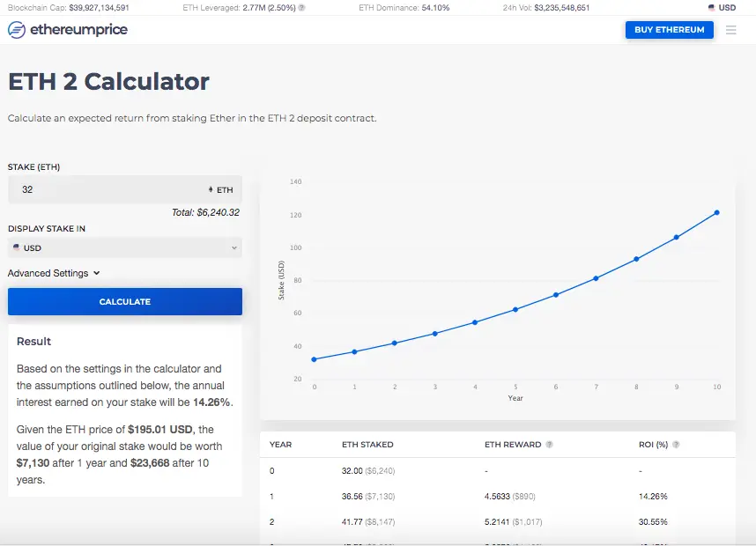Open the ethereumprice logo home link
The width and height of the screenshot is (756, 546).
tap(68, 30)
